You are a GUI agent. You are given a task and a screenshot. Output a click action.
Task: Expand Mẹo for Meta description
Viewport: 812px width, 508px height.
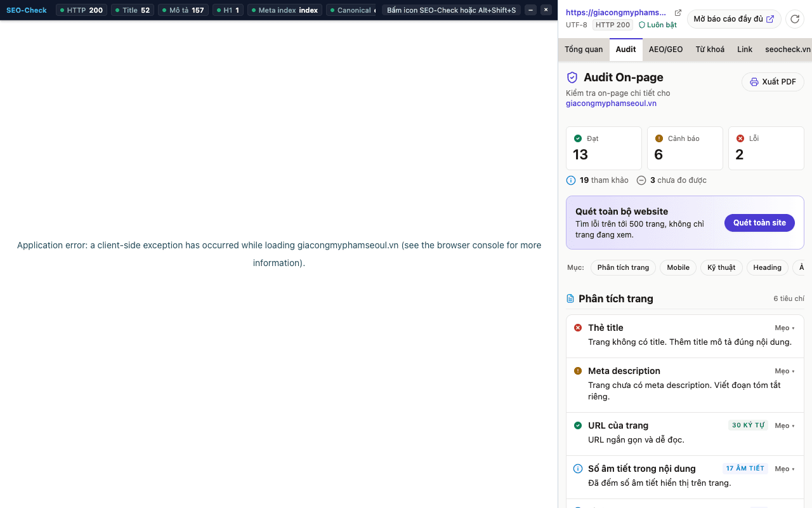tap(785, 371)
